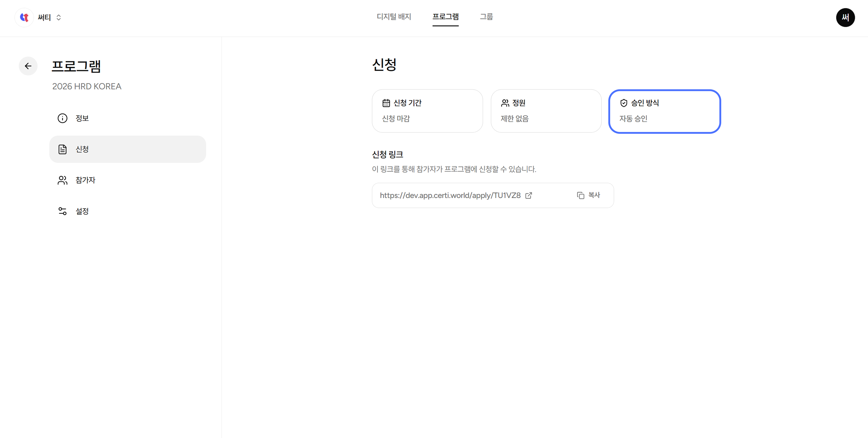
Task: Open the 승인 방식 card
Action: 664,111
